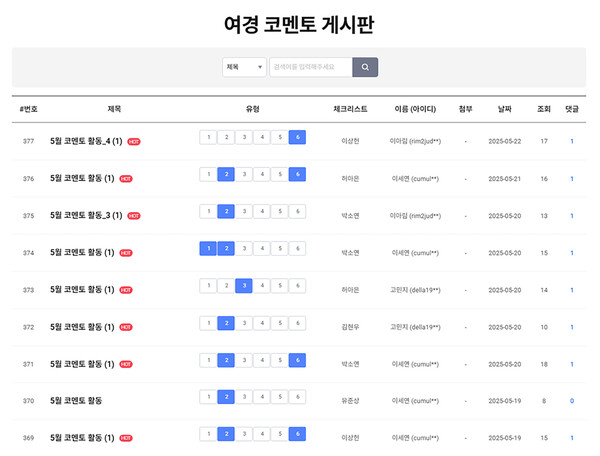Click the HOT badge in row 375
Screen dimensions: 600x456
[134, 216]
